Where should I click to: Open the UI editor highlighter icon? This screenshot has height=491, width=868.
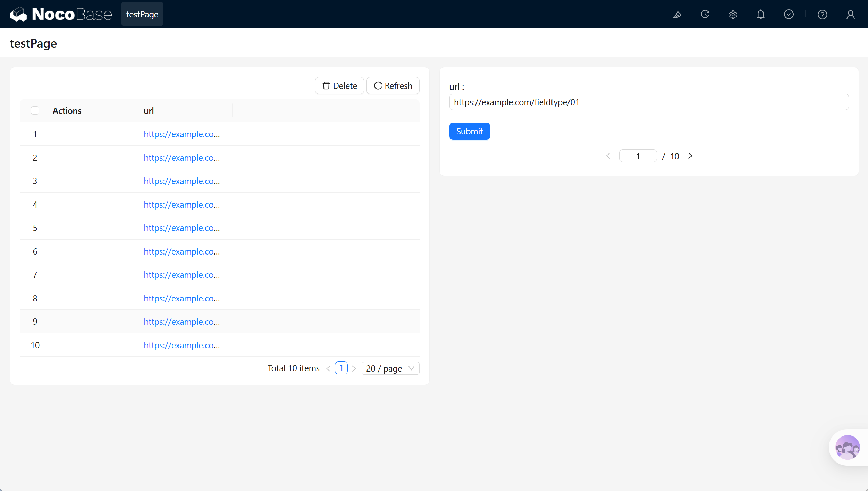coord(677,15)
